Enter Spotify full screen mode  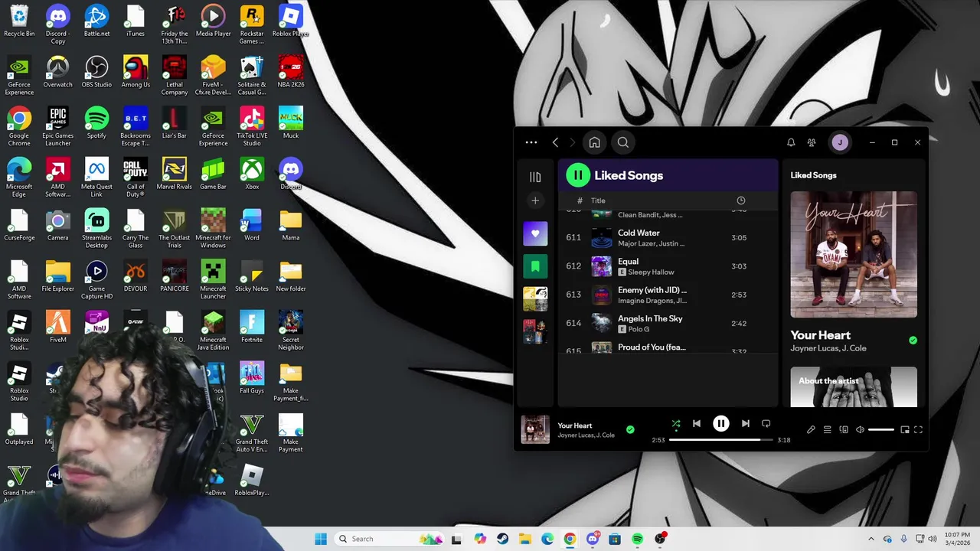918,430
